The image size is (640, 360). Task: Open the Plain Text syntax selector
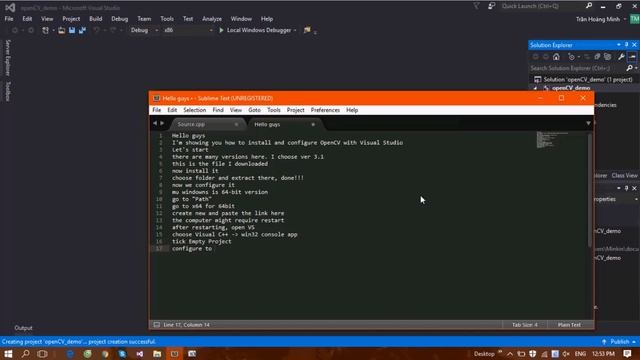coord(569,324)
